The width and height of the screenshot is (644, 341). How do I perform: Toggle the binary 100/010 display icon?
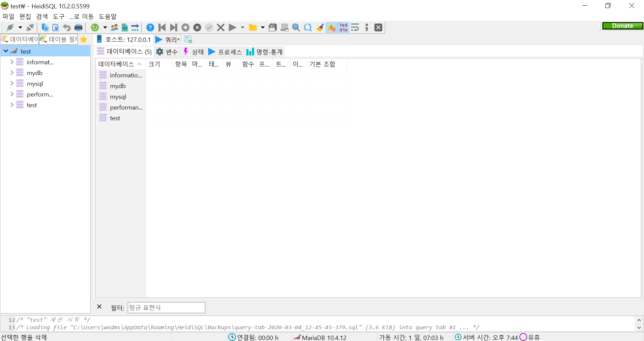[x=343, y=27]
